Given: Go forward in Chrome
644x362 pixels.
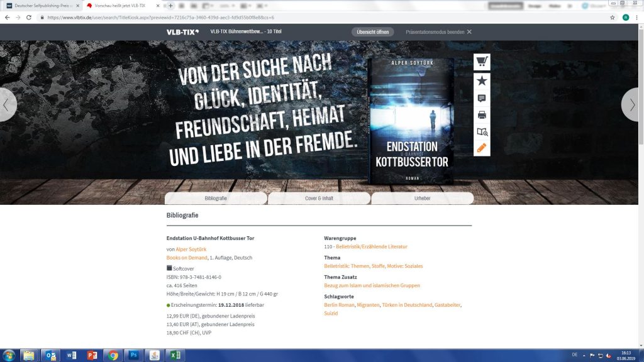Looking at the screenshot, I should coord(18,18).
